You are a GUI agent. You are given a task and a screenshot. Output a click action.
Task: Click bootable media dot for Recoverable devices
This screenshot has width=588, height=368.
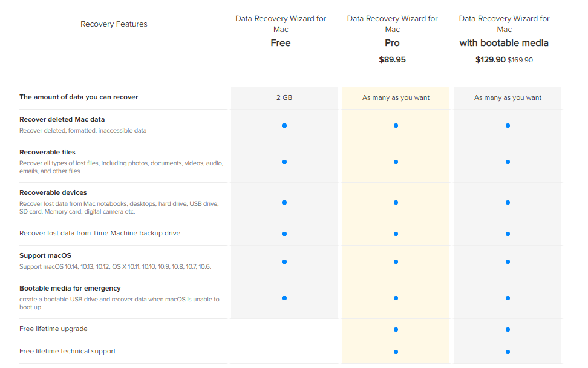tap(508, 203)
